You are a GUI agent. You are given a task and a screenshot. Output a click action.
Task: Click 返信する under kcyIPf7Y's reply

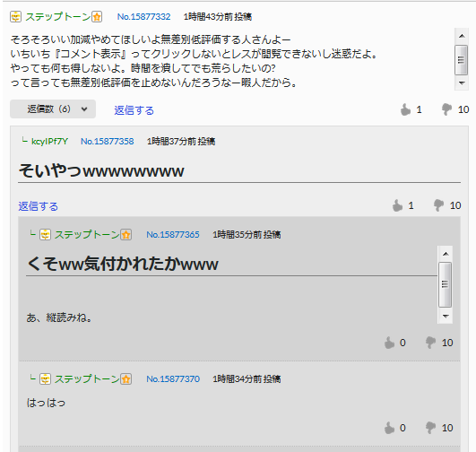coord(38,206)
